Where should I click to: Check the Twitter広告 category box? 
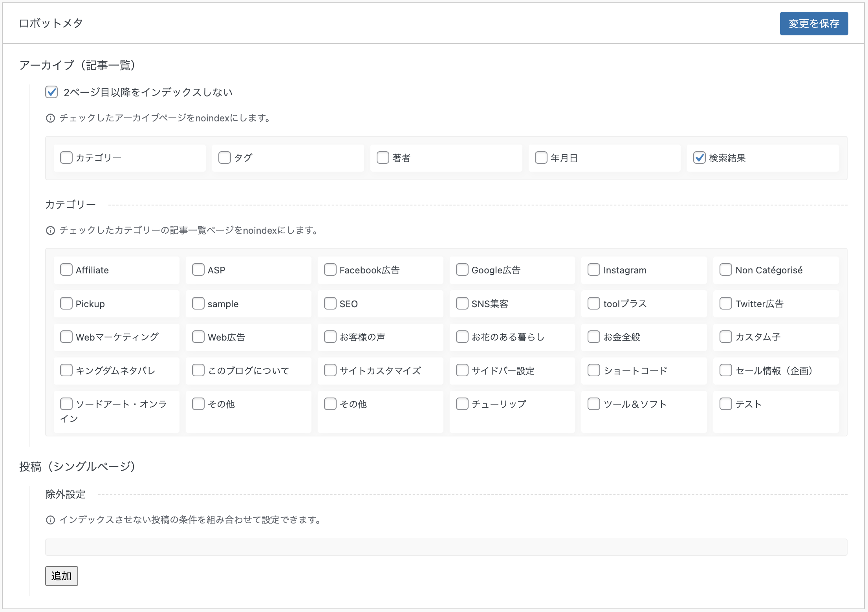pyautogui.click(x=725, y=303)
